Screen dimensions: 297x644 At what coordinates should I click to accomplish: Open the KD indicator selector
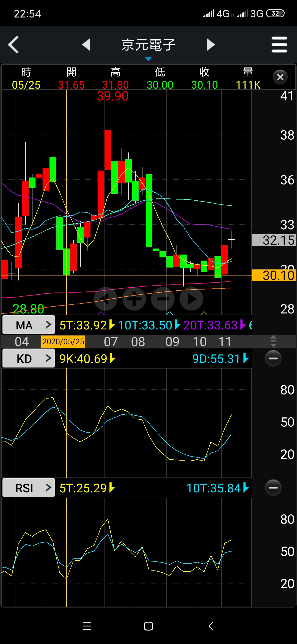(x=29, y=359)
